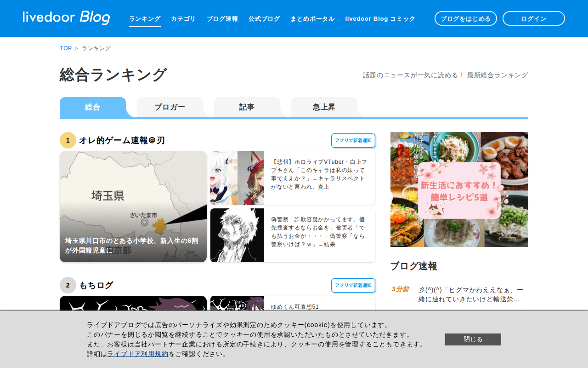Click the rank 2 badge

click(x=68, y=285)
